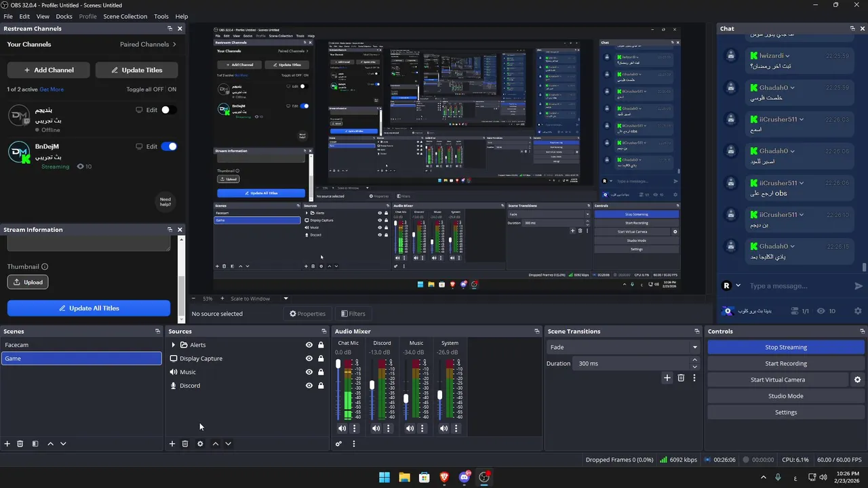Viewport: 868px width, 488px height.
Task: Open File Explorer from the taskbar
Action: click(404, 477)
